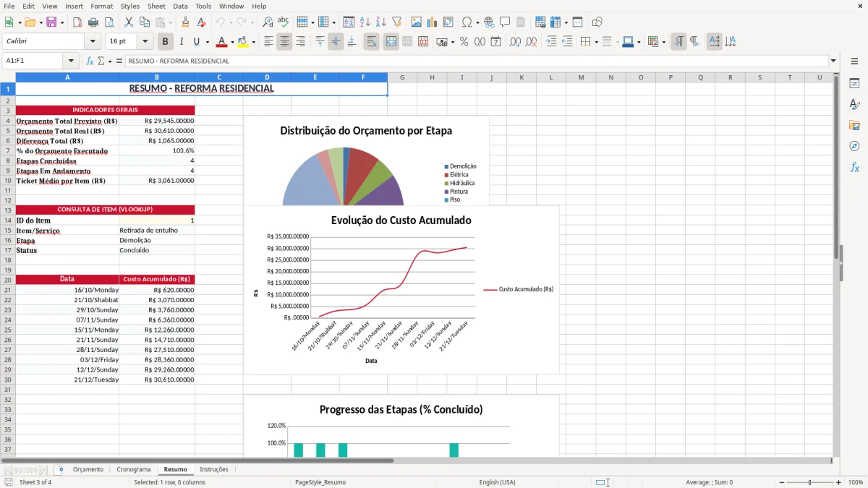Format cell as date
The image size is (868, 488).
coord(496,42)
